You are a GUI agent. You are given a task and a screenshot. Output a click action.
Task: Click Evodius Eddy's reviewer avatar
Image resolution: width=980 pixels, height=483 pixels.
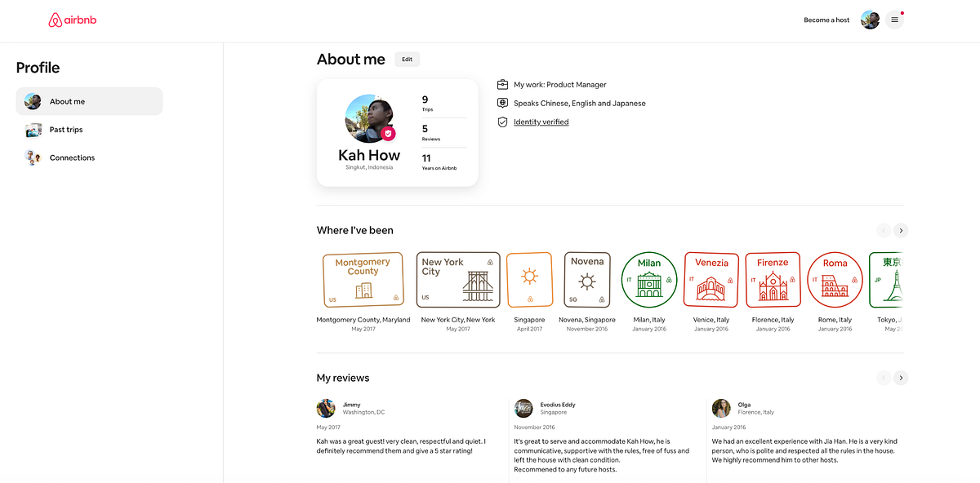click(x=523, y=408)
